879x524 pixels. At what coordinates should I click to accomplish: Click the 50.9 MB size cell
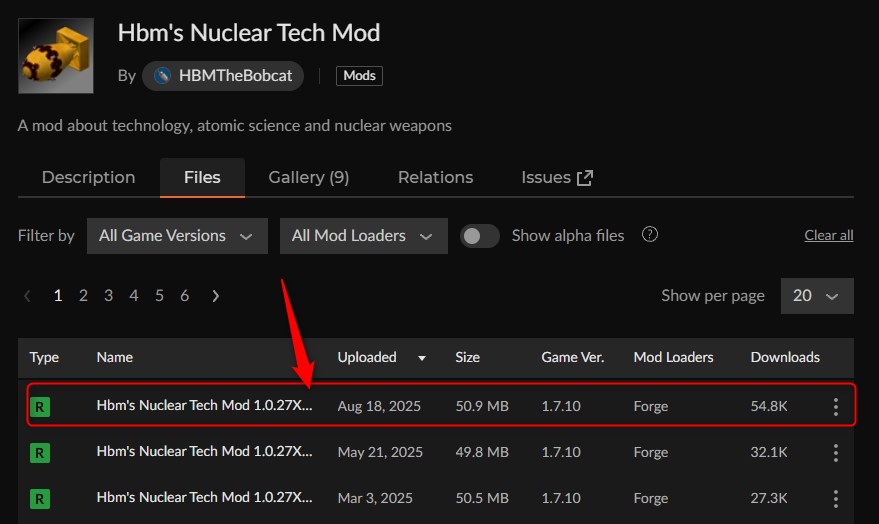[x=482, y=406]
